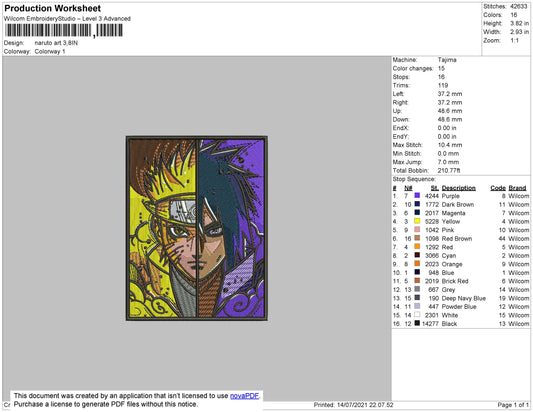Select the Pink thread color swatch
The height and width of the screenshot is (412, 533).
[417, 229]
